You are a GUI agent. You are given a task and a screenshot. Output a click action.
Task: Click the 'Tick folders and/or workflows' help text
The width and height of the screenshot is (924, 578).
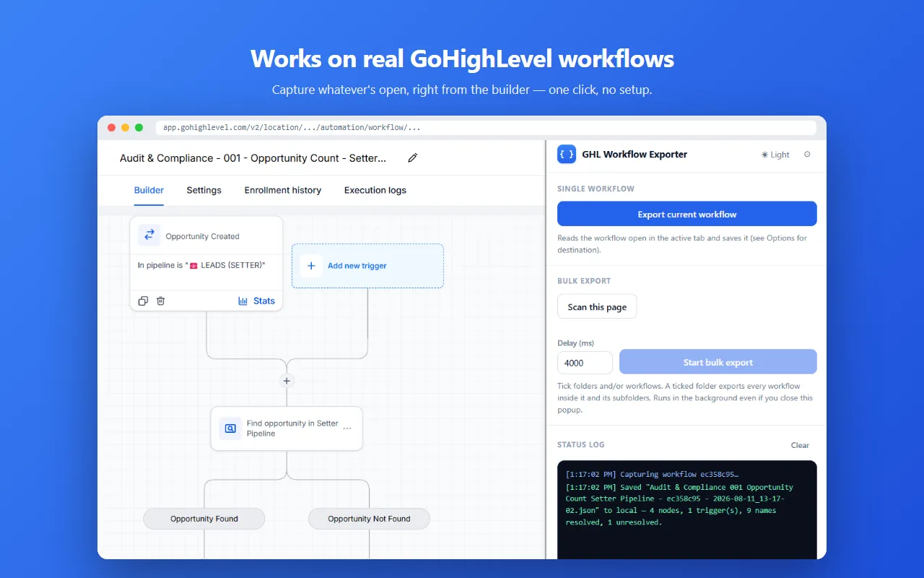(685, 398)
